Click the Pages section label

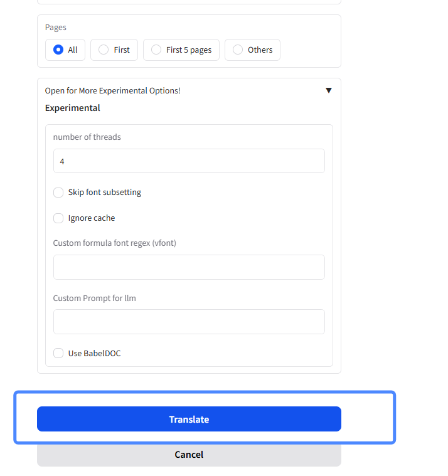tap(56, 28)
